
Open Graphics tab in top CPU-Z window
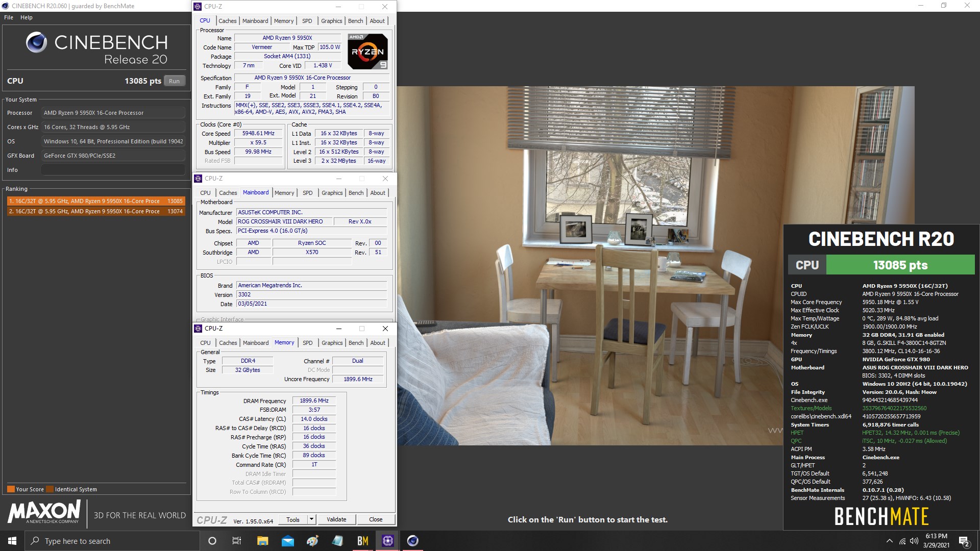click(331, 21)
